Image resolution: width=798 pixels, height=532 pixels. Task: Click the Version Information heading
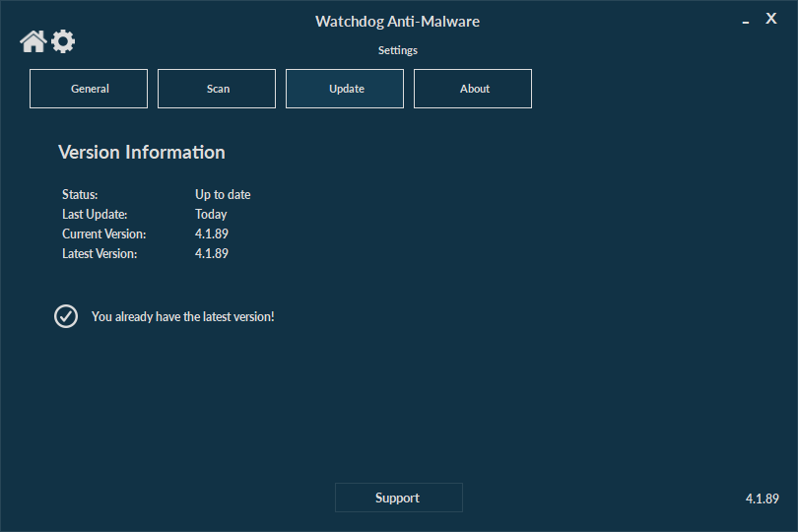click(x=142, y=153)
